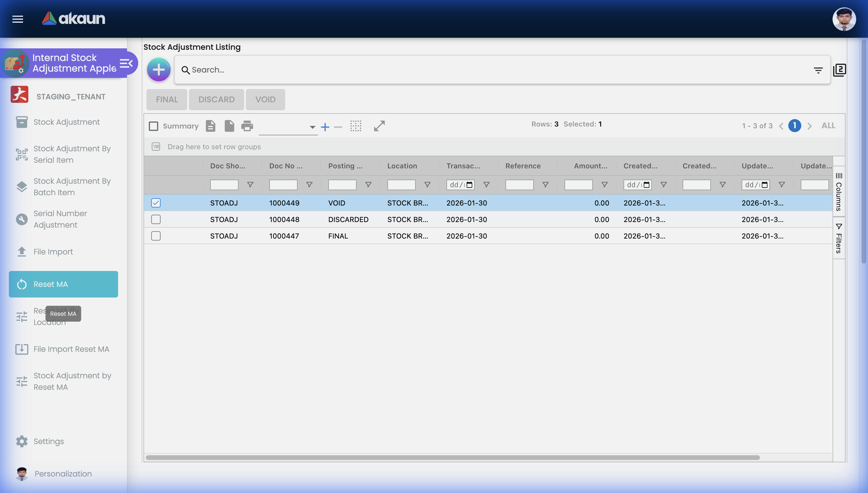The image size is (868, 493).
Task: Collapse the sidebar using the menu-fold icon
Action: 126,63
